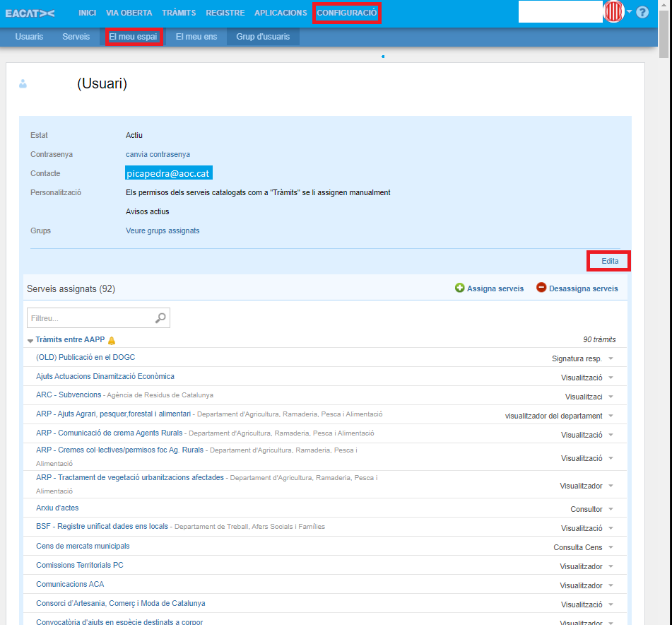
Task: Expand role dropdown for (OLD) Publicació en el DOGC
Action: pos(611,358)
